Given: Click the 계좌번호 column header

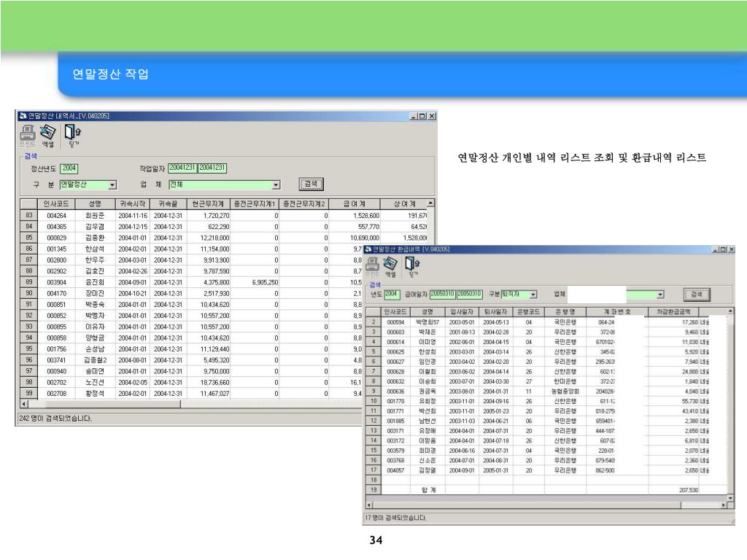Looking at the screenshot, I should [617, 312].
